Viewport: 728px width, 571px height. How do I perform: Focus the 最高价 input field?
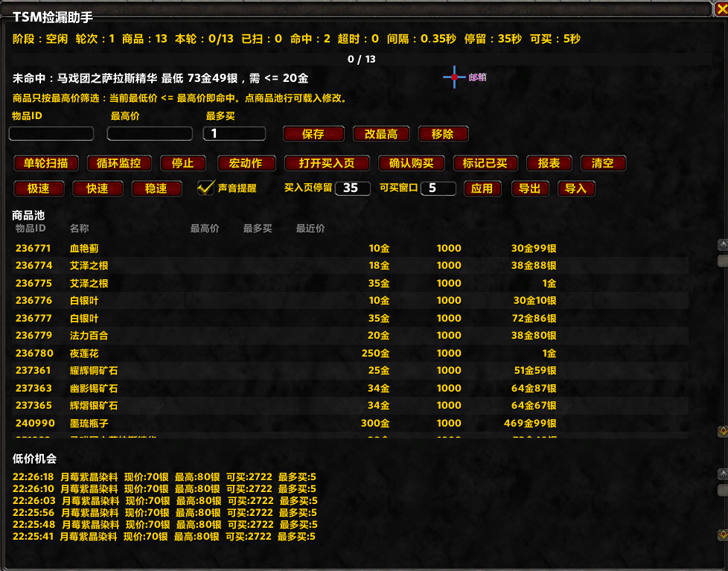click(150, 134)
